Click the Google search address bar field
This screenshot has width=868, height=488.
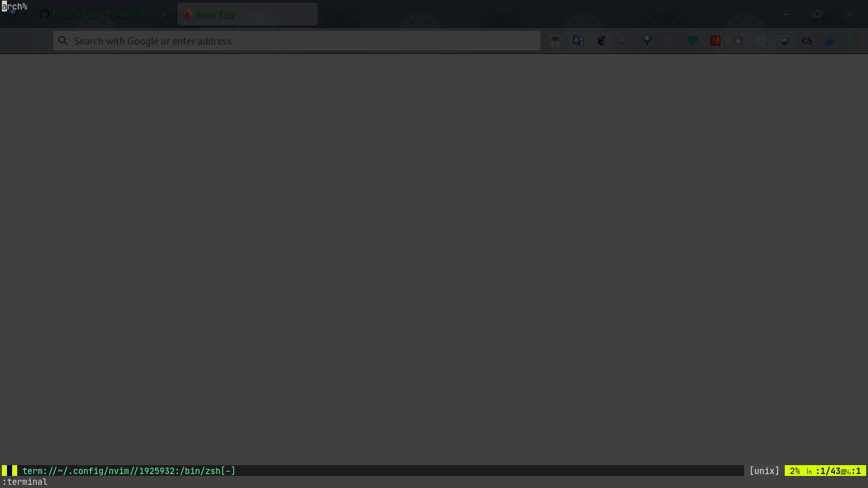[296, 41]
